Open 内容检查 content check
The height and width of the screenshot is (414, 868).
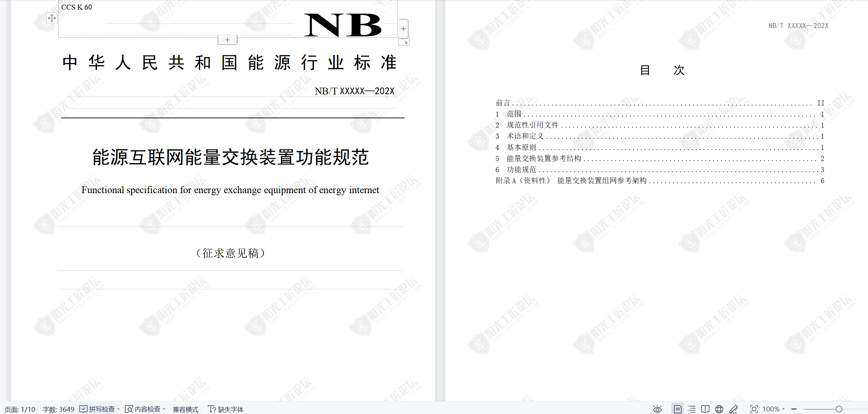(143, 409)
